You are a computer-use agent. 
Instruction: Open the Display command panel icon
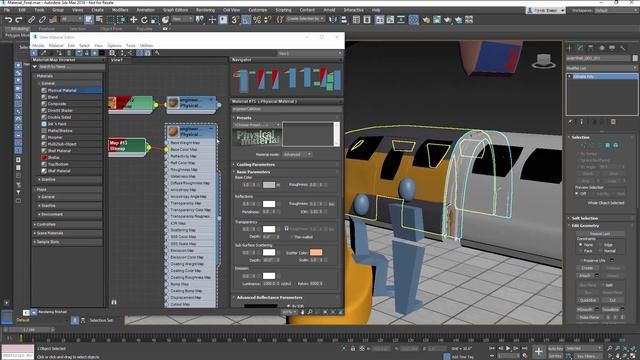[x=612, y=48]
